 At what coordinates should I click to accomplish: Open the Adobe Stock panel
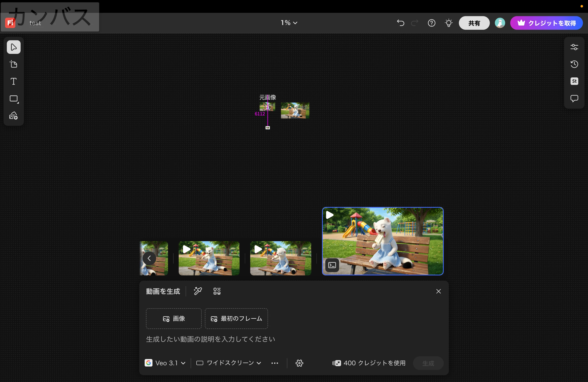574,81
